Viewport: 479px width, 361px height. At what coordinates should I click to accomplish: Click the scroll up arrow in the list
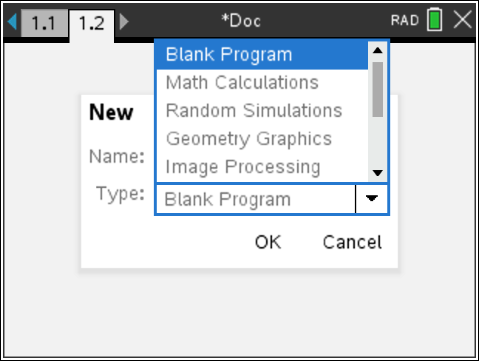tap(378, 50)
